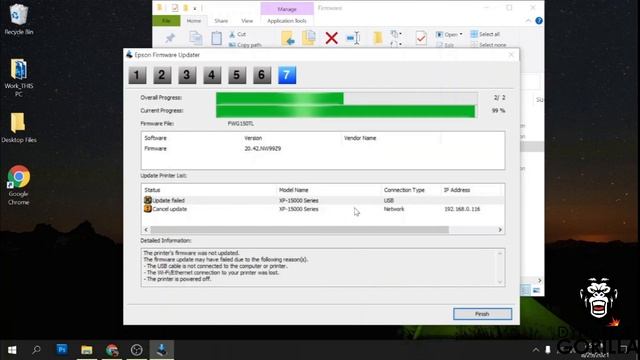
Task: Click step 5 icon in Epson Firmware Updater
Action: [x=237, y=75]
